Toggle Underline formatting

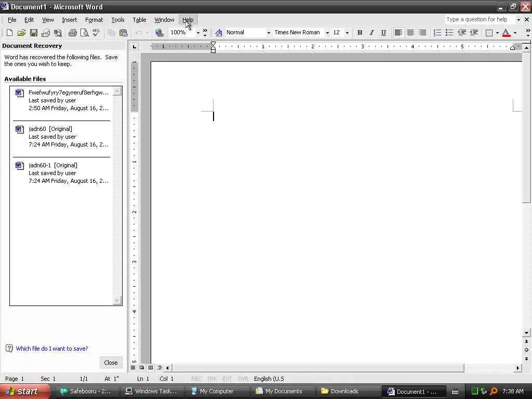tap(383, 33)
